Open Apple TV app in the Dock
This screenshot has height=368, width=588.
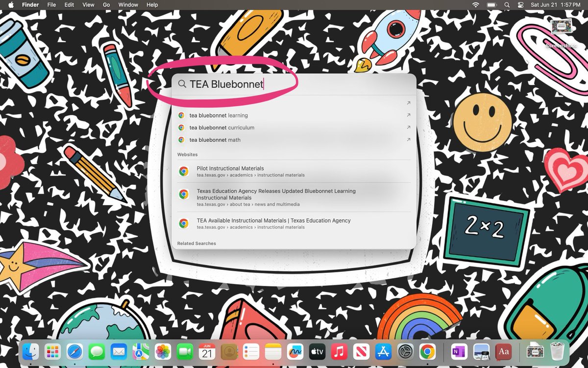[317, 351]
